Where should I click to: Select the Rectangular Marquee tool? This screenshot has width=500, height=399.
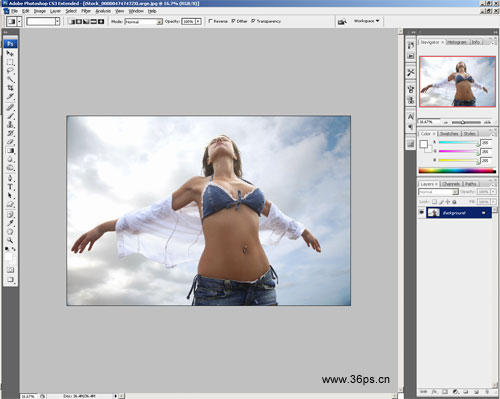[10, 62]
